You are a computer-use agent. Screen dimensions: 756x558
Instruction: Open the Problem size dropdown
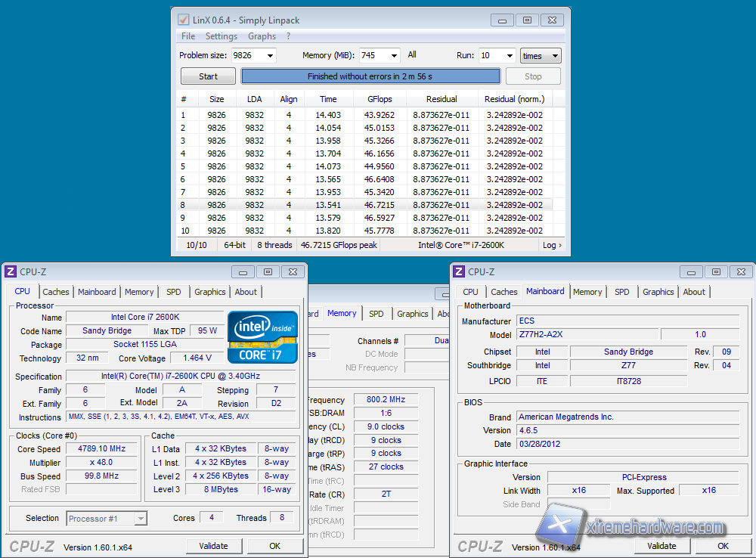(270, 56)
